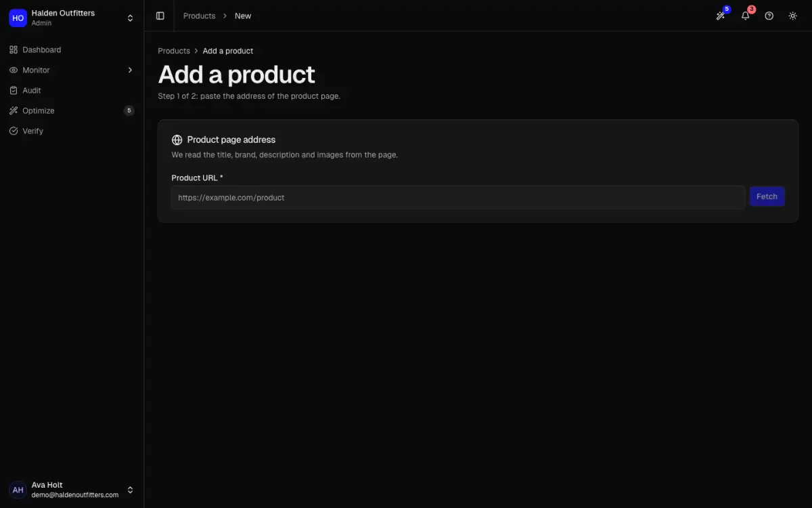Click the Fetch button
This screenshot has width=812, height=508.
pyautogui.click(x=767, y=196)
